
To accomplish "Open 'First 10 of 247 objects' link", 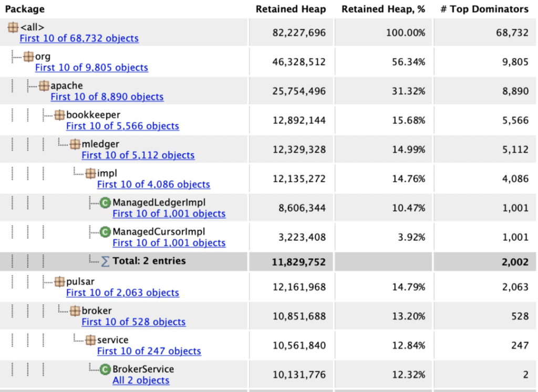I will 149,351.
